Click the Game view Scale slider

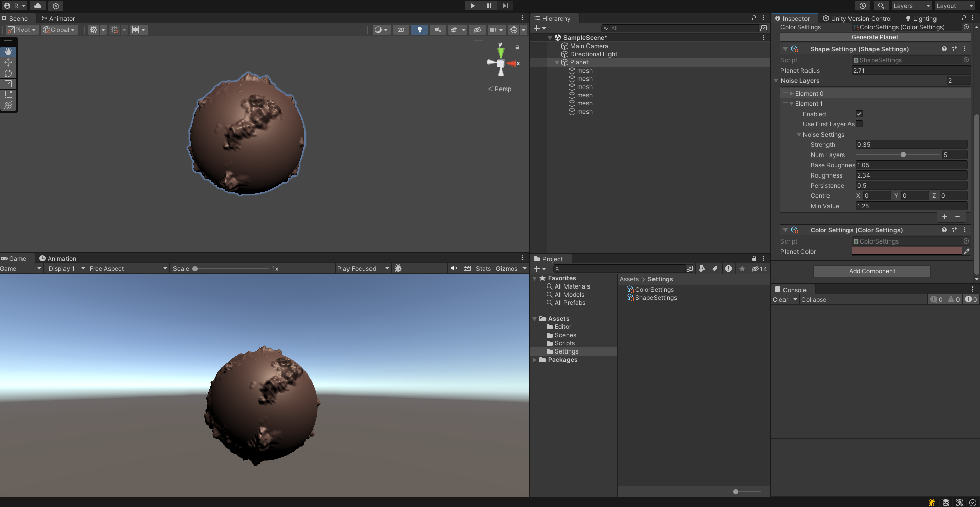231,268
